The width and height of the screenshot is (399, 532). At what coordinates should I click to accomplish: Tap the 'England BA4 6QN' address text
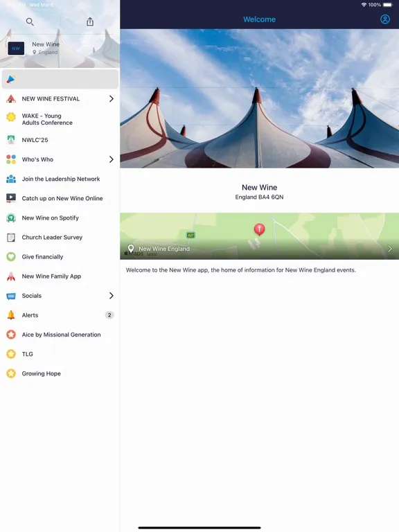point(259,197)
